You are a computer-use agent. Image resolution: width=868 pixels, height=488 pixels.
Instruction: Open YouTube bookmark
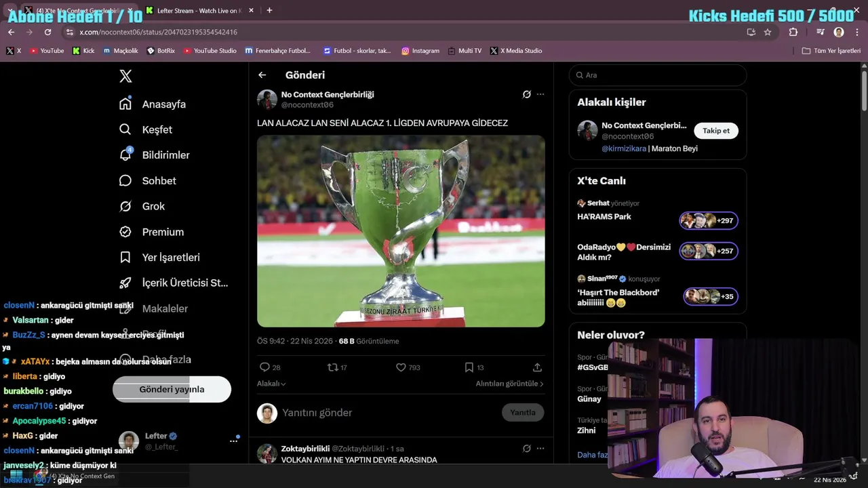pyautogui.click(x=46, y=51)
